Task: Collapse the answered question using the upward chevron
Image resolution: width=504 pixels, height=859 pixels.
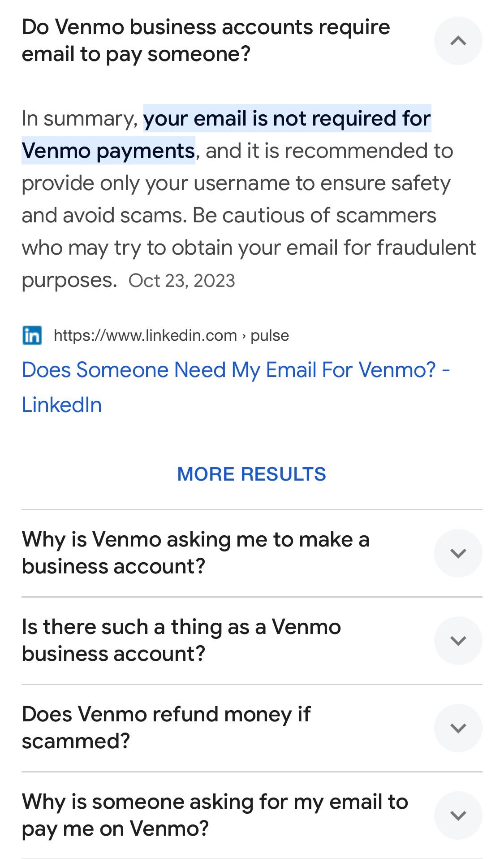Action: coord(458,41)
